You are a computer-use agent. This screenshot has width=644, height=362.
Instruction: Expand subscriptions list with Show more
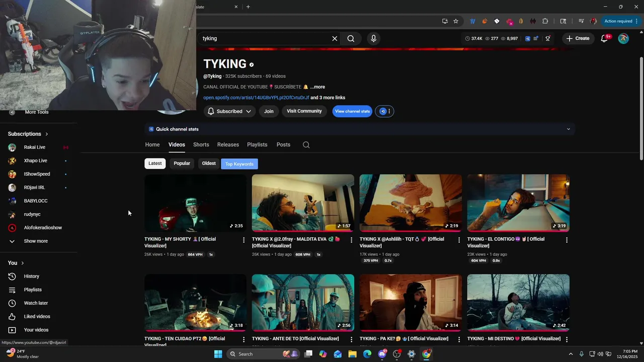pos(36,241)
